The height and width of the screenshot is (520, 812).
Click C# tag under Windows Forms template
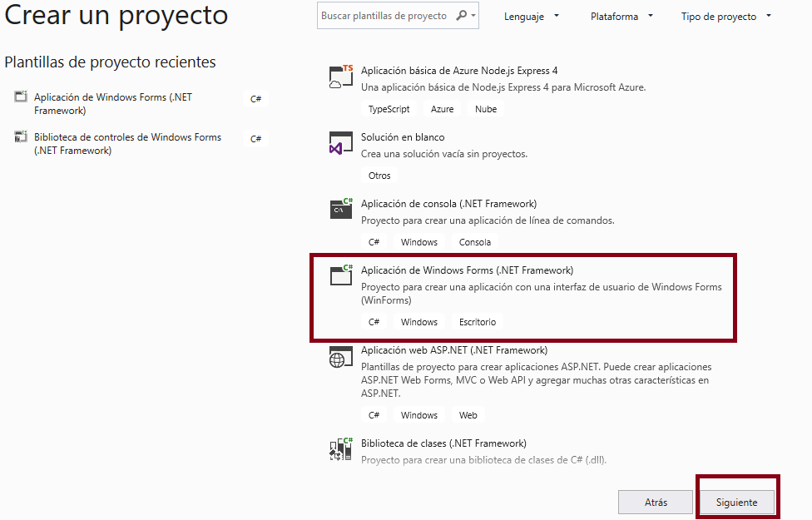click(x=374, y=322)
